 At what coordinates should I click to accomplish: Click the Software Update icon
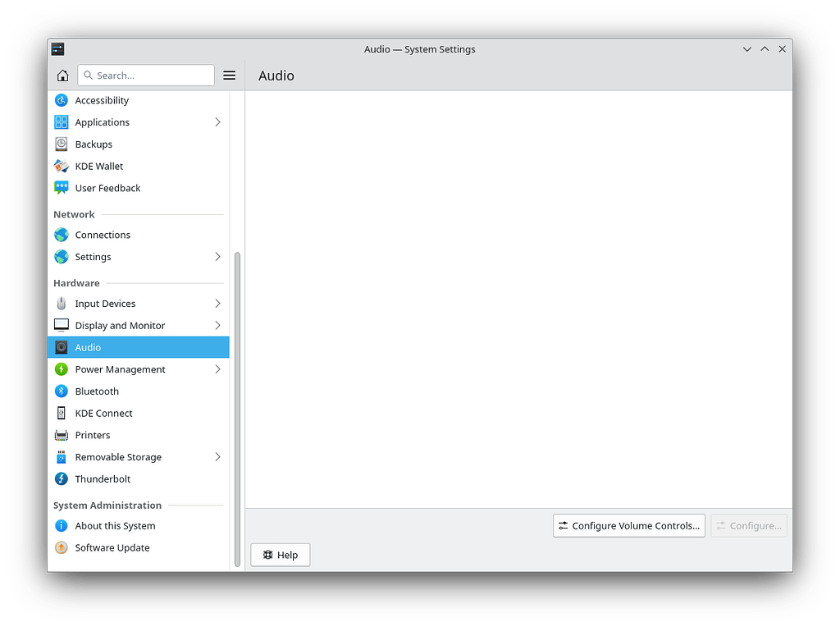pos(62,547)
